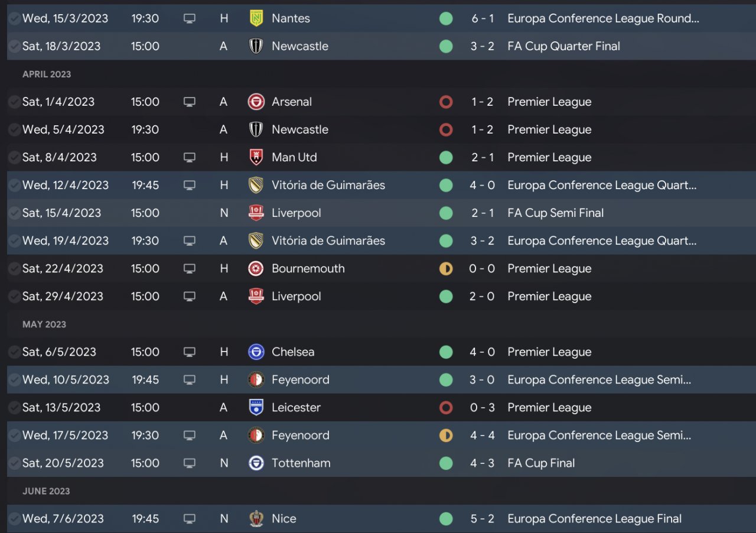This screenshot has width=756, height=533.
Task: Click the yellow draw indicator for Bournemouth match
Action: pyautogui.click(x=446, y=269)
